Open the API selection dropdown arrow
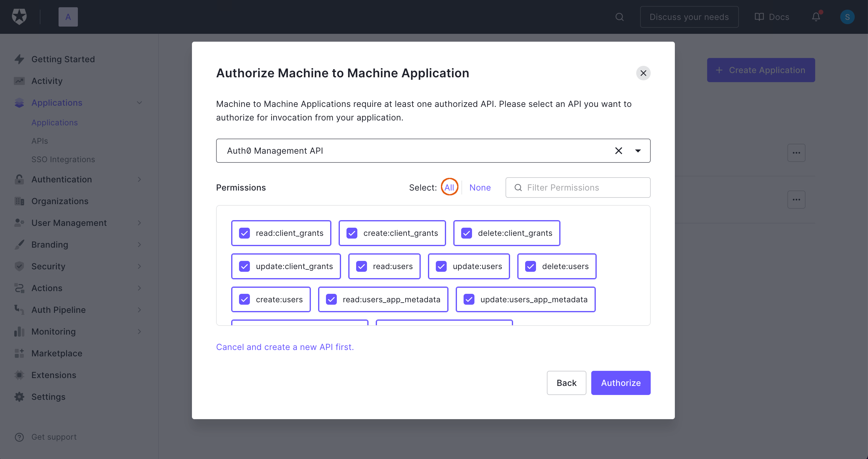 [637, 151]
